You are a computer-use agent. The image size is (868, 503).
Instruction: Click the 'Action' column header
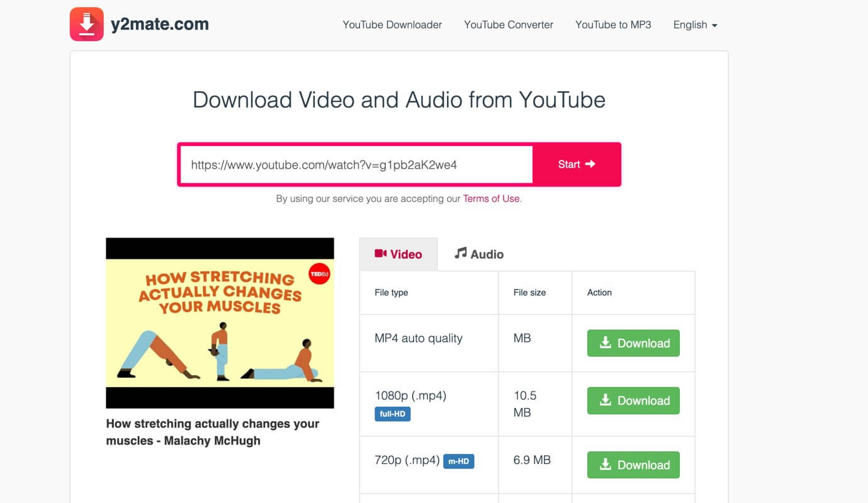(x=599, y=293)
